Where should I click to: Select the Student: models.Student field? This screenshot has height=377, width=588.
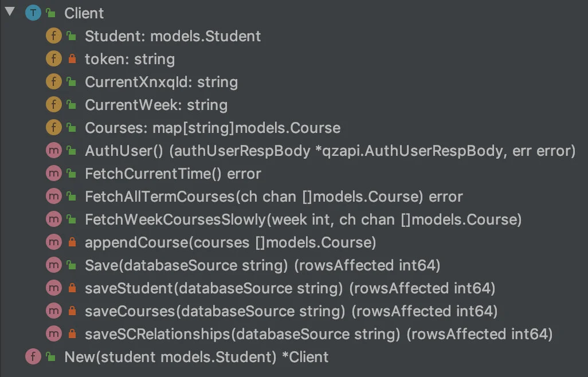173,36
